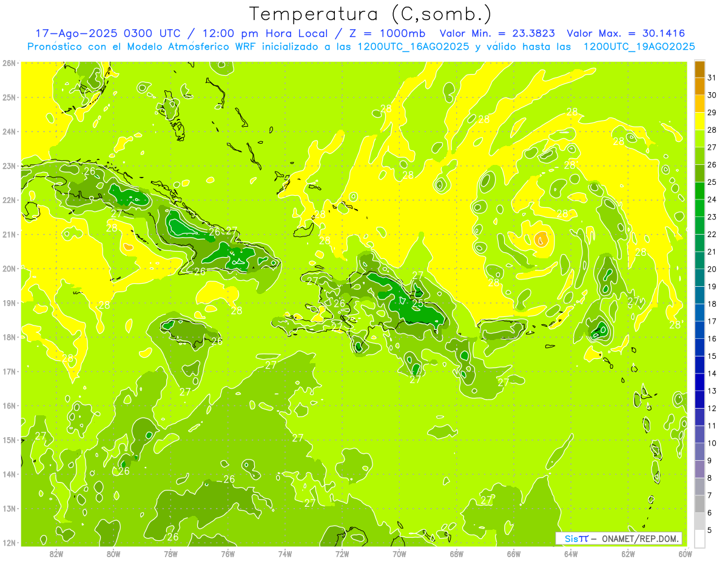Screen dimensions: 728x562
Task: Click longitude label 76W
Action: (227, 554)
